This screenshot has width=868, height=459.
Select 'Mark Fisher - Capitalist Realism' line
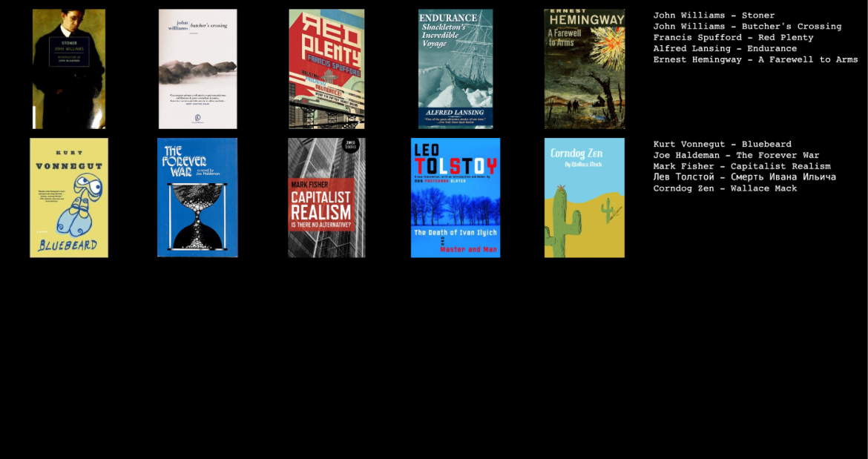[x=742, y=166]
